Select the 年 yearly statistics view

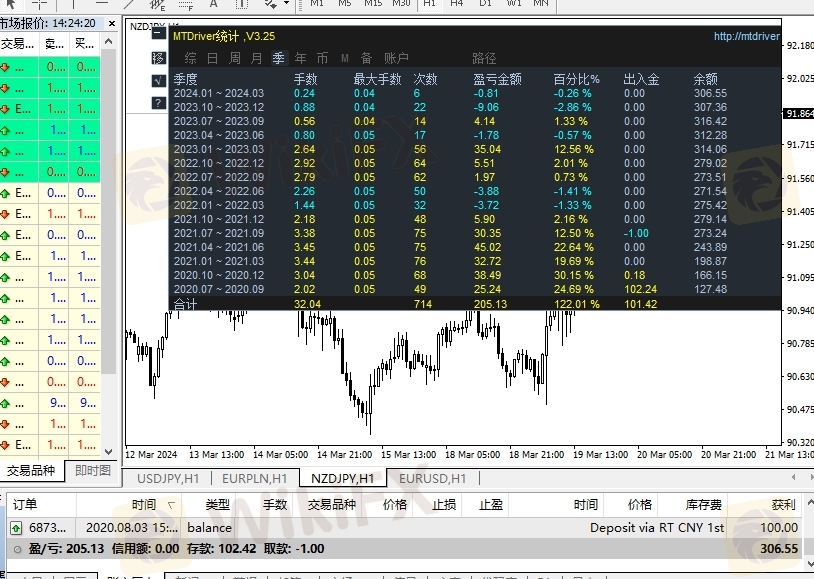point(300,59)
